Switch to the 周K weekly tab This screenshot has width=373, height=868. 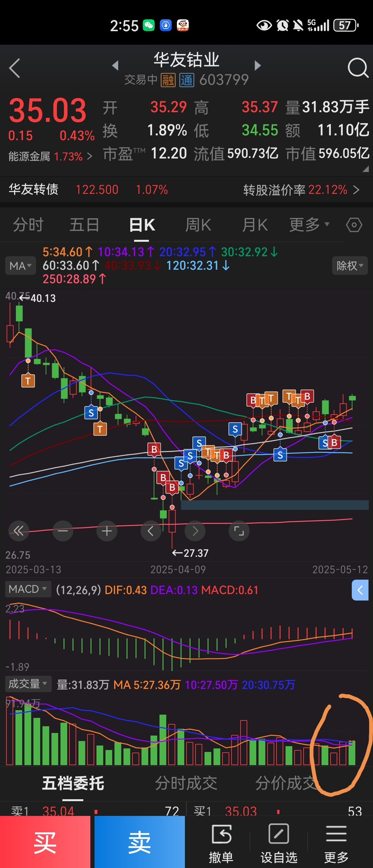pos(198,225)
